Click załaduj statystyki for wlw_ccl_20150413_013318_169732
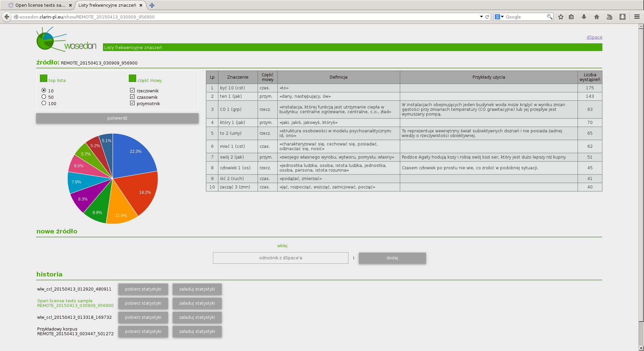The width and height of the screenshot is (644, 351). point(197,317)
